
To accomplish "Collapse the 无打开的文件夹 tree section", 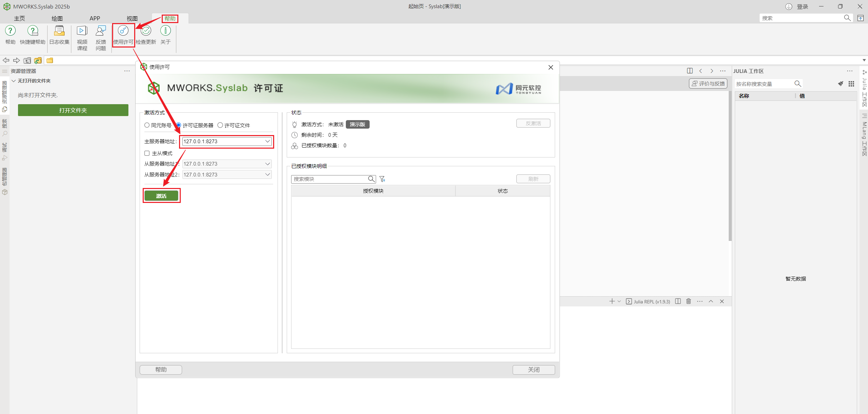I will click(14, 81).
